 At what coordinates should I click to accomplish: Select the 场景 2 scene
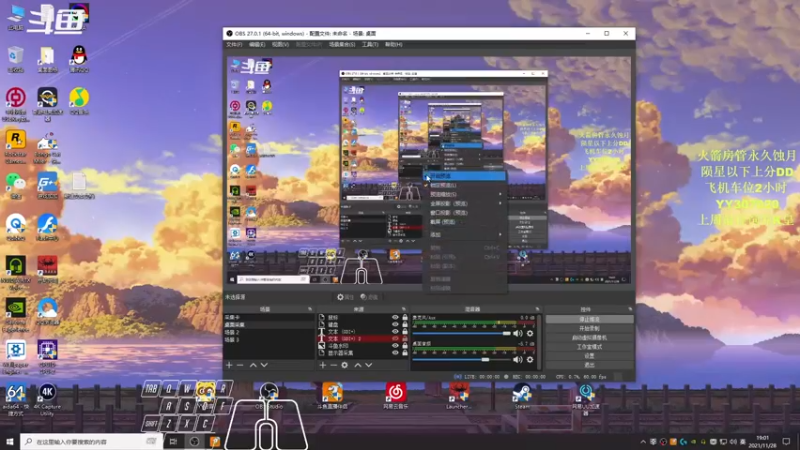pos(269,332)
